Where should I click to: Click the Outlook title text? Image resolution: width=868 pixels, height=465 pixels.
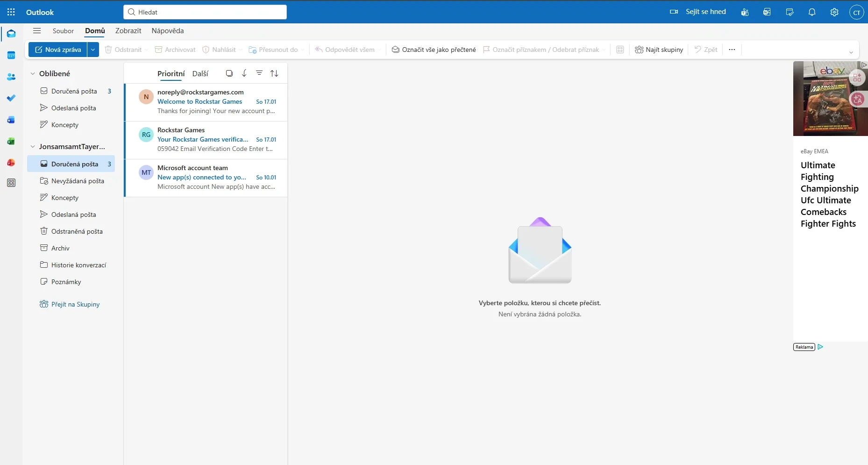(x=40, y=12)
